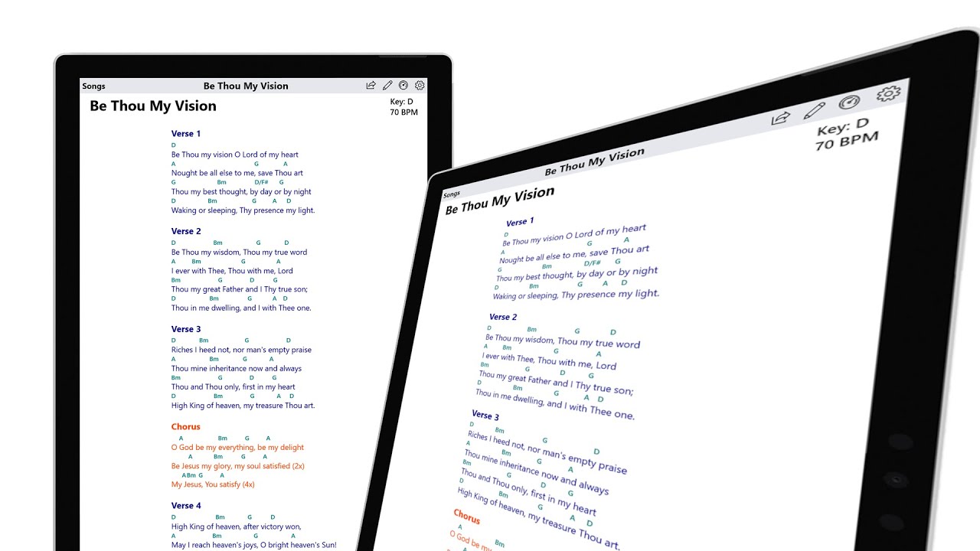Jump to 'Verse 1' heading on left tablet
The image size is (980, 551).
tap(186, 134)
